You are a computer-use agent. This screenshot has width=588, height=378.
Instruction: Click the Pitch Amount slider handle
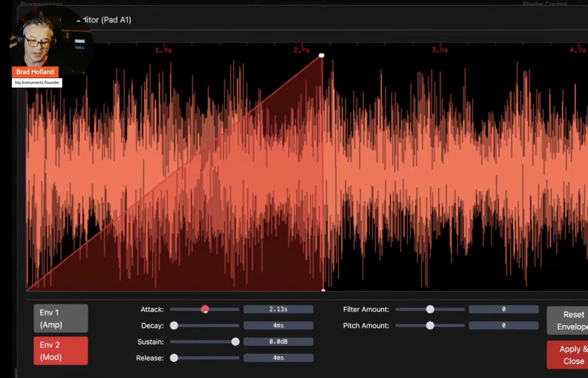tap(430, 325)
